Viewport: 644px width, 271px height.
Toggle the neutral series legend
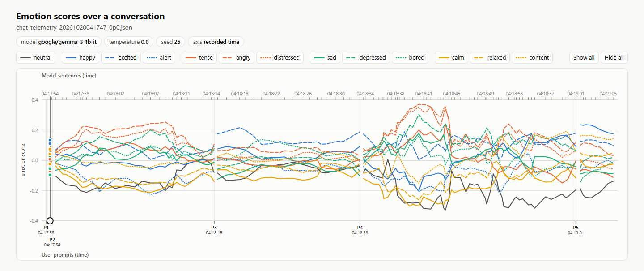(36, 57)
